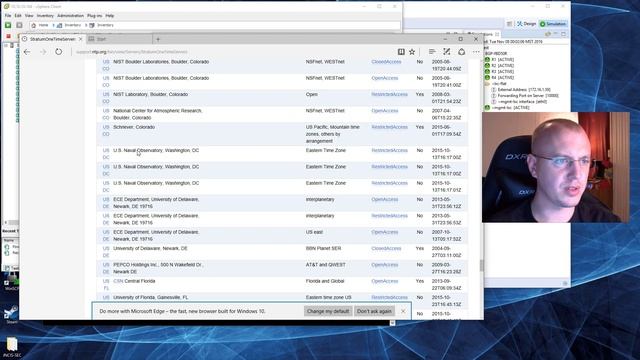Screen dimensions: 640x360
Task: Click Change my default button
Action: pos(328,311)
